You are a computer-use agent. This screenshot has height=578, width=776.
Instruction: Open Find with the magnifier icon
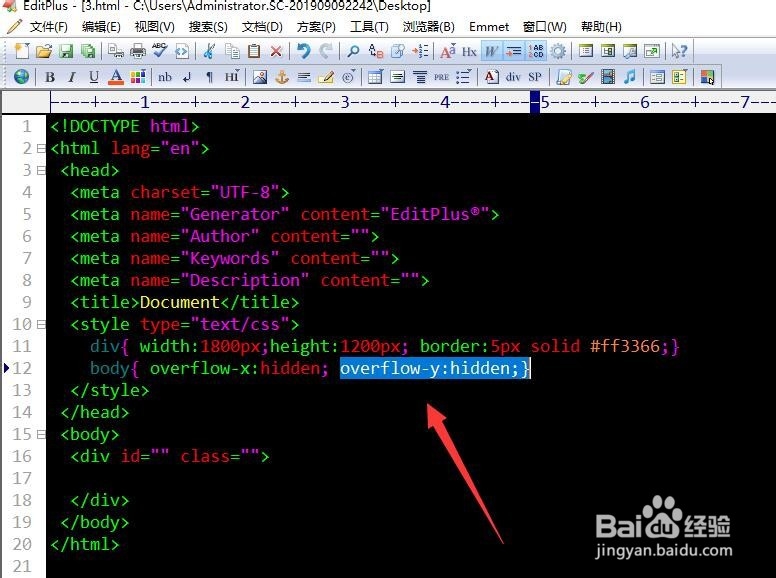[x=353, y=51]
